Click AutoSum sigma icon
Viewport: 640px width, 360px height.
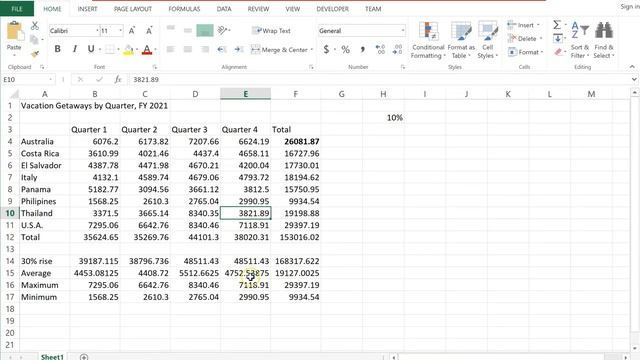coord(557,25)
